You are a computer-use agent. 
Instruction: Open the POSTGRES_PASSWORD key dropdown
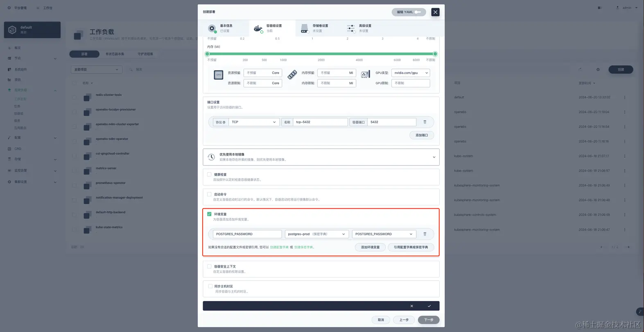tap(384, 234)
